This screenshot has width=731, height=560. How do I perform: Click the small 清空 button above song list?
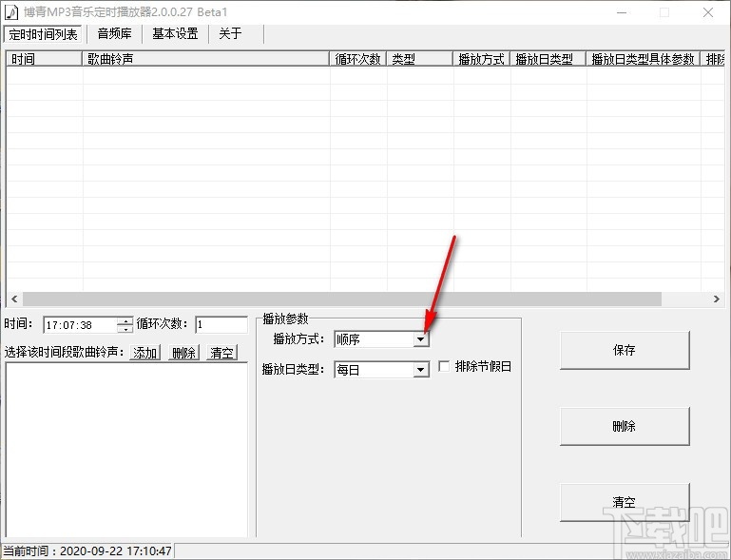coord(221,353)
